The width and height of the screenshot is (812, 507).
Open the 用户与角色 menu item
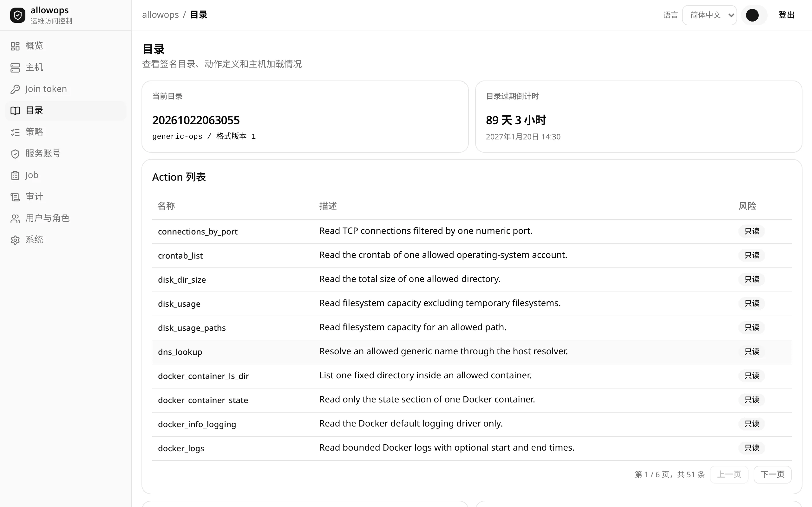click(66, 218)
